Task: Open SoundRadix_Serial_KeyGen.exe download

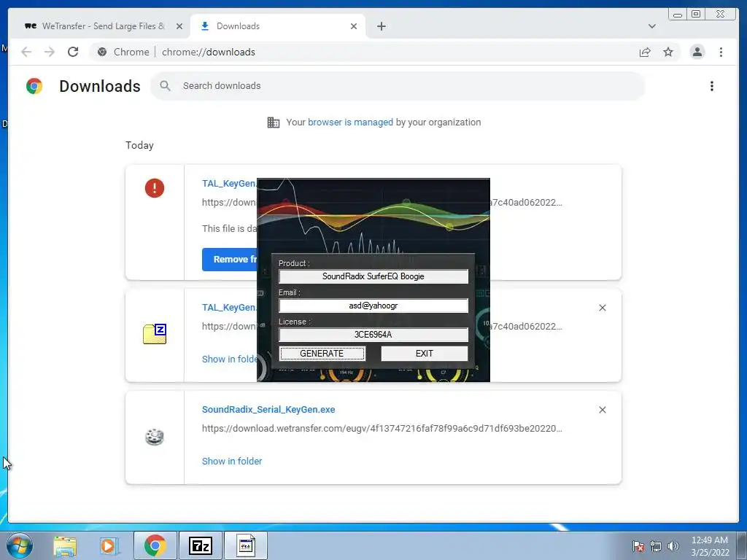Action: pos(268,410)
